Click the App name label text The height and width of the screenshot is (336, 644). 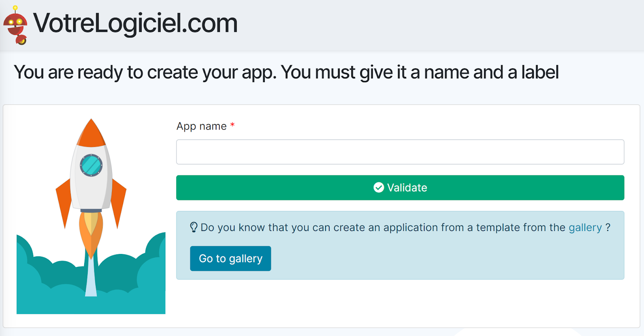pyautogui.click(x=201, y=126)
